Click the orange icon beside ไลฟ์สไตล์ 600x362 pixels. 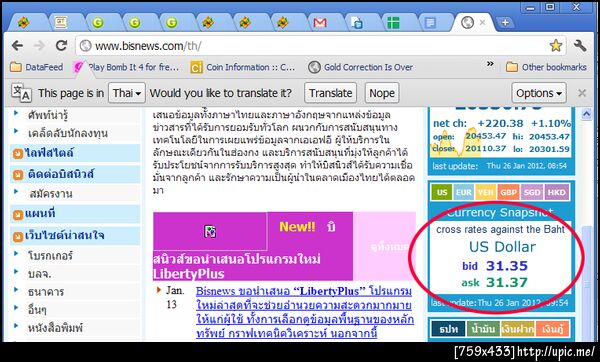(x=18, y=154)
